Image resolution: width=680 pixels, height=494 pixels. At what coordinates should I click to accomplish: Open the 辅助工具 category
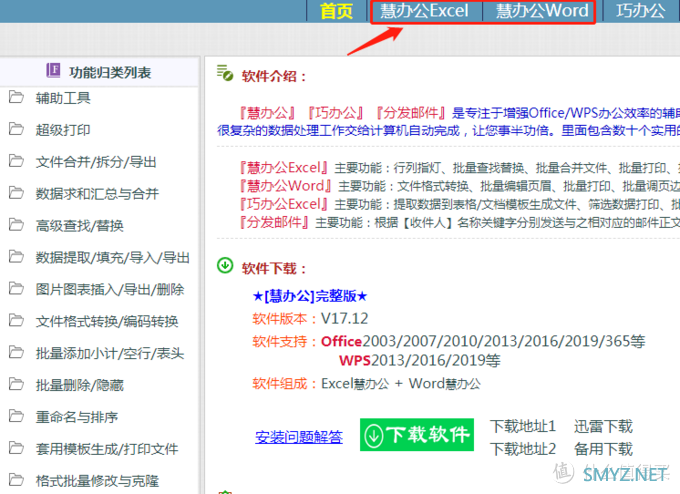pos(63,98)
